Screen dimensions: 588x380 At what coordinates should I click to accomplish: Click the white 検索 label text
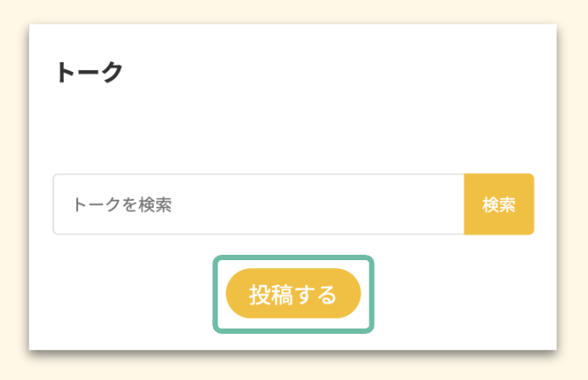tap(499, 204)
